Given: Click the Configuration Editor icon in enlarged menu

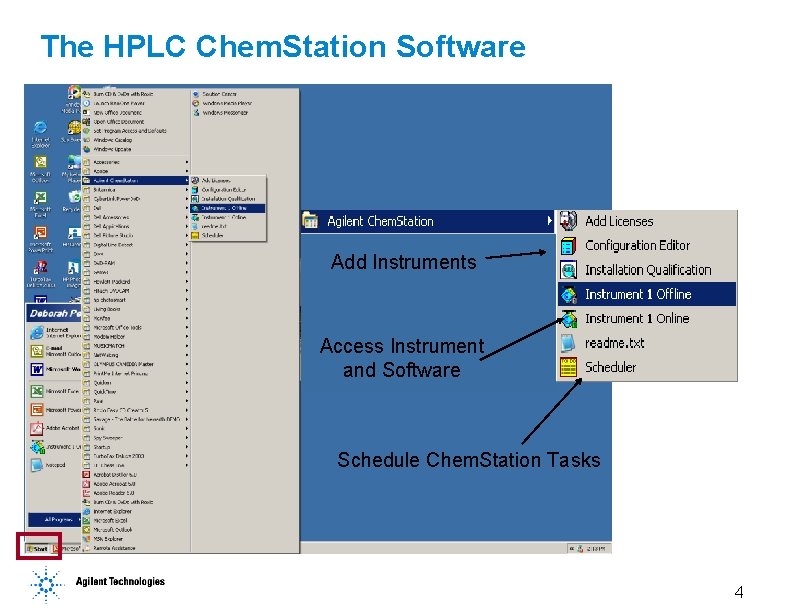Looking at the screenshot, I should (568, 246).
